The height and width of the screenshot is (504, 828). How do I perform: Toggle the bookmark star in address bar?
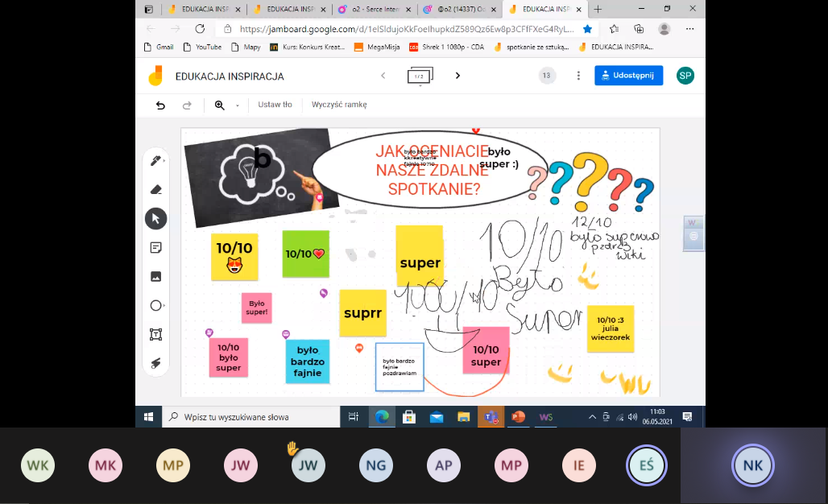588,29
